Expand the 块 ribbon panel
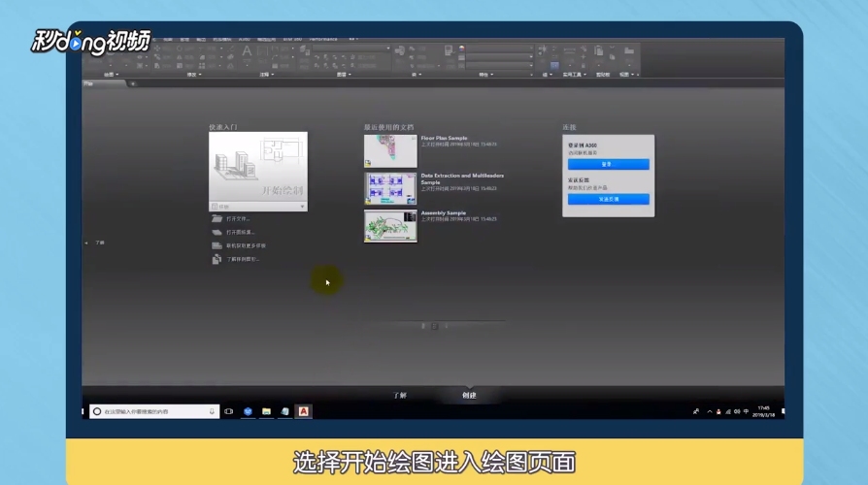 (417, 74)
